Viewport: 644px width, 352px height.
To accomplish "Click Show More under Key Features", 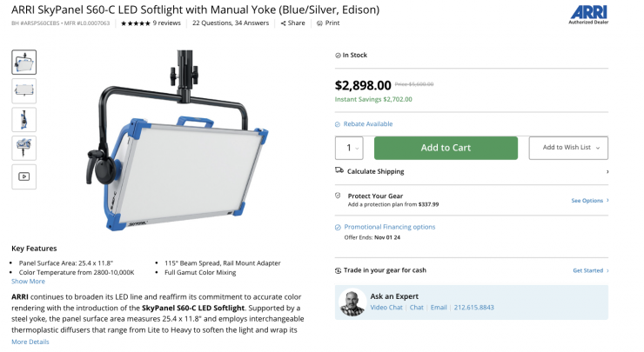I will click(x=28, y=281).
